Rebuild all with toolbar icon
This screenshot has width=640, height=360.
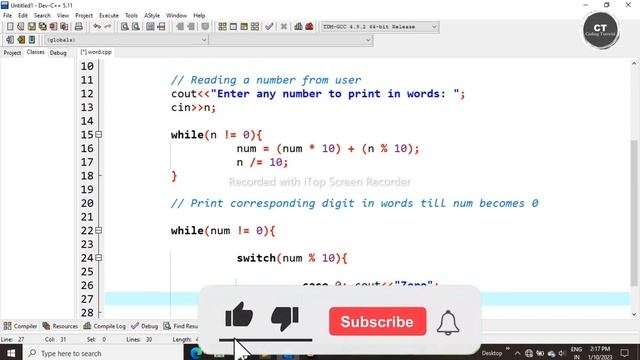(255, 27)
